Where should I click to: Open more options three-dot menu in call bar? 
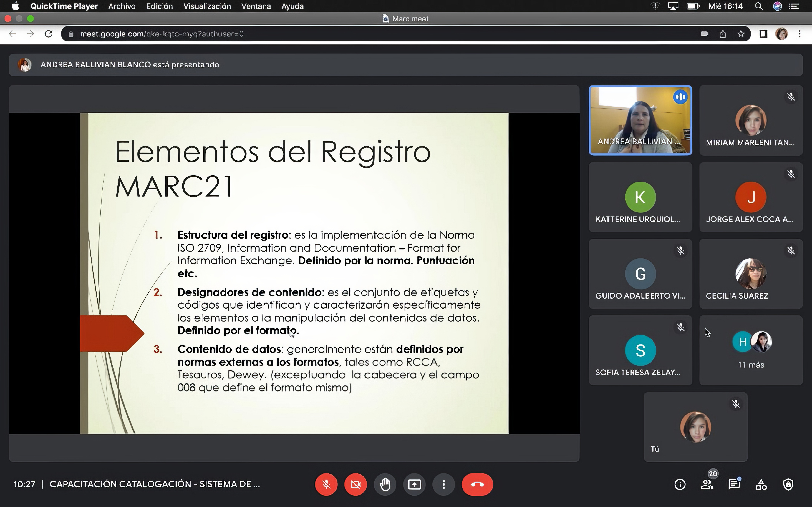[443, 484]
